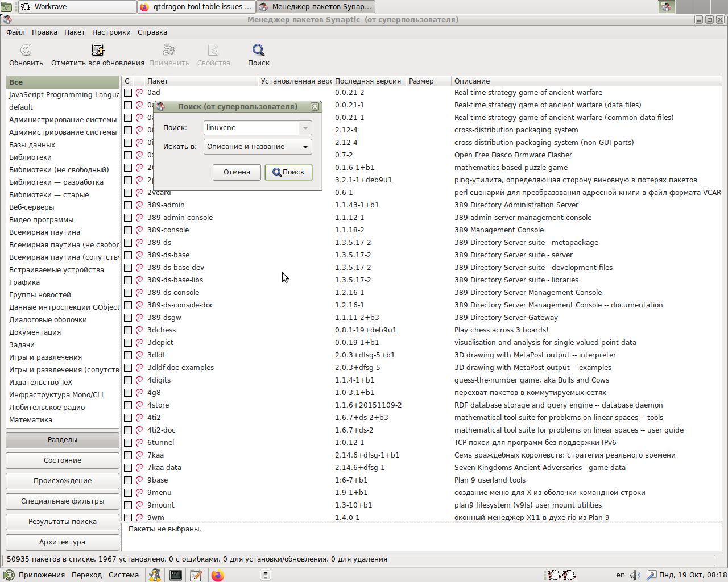This screenshot has width=728, height=582.
Task: Click the penguin launcher in bottom panel
Action: (x=155, y=575)
